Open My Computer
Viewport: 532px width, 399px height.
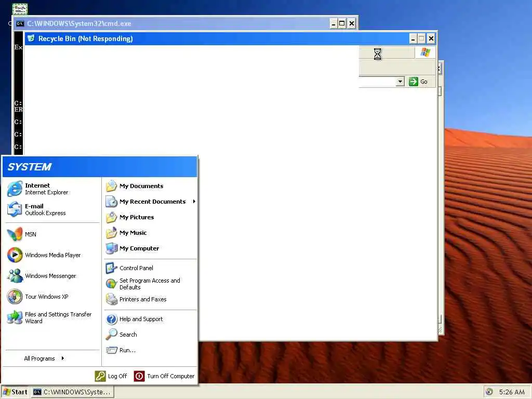tap(150, 248)
